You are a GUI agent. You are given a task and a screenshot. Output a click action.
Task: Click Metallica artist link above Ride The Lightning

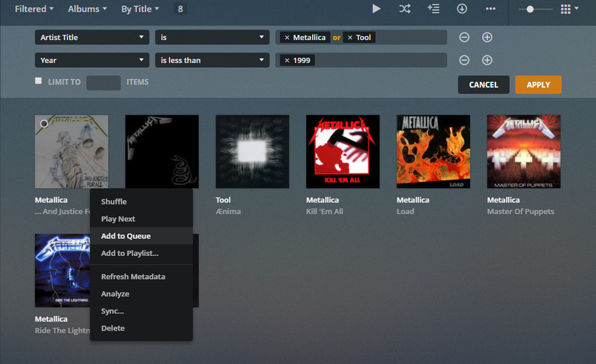pos(51,319)
